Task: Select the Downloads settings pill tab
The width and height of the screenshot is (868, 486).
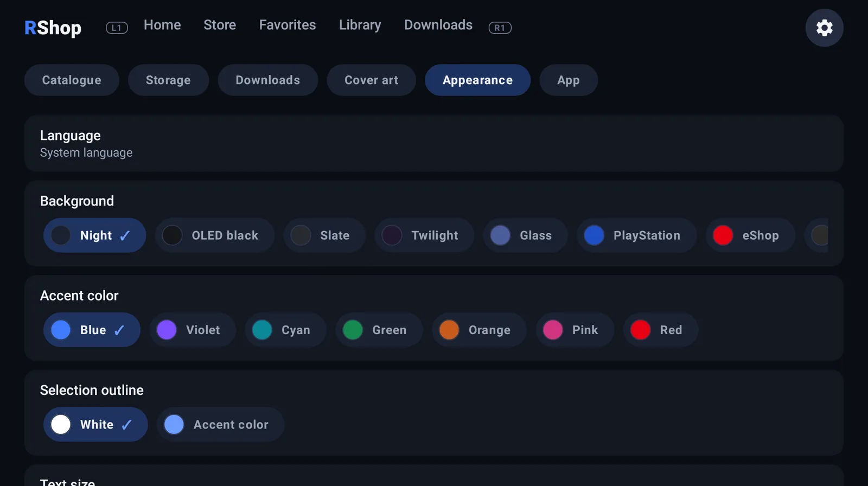Action: pos(268,80)
